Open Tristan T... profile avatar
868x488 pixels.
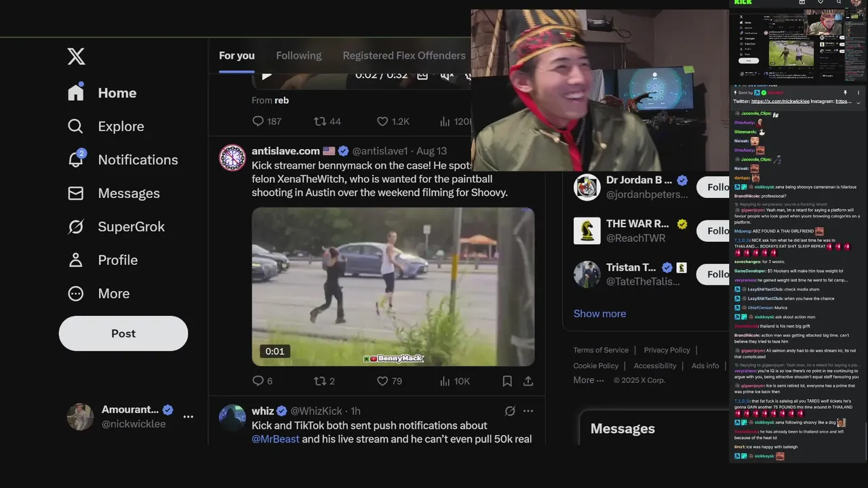(x=587, y=274)
